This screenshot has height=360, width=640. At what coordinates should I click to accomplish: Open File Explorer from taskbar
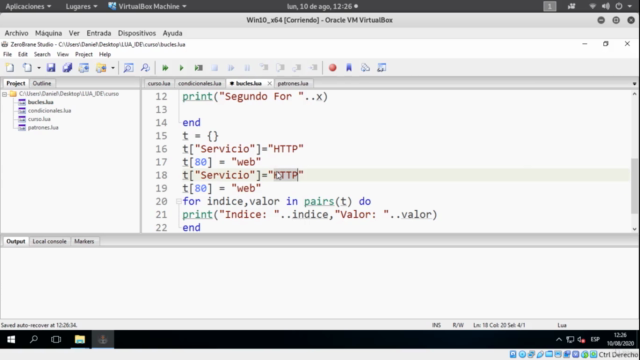pos(80,340)
